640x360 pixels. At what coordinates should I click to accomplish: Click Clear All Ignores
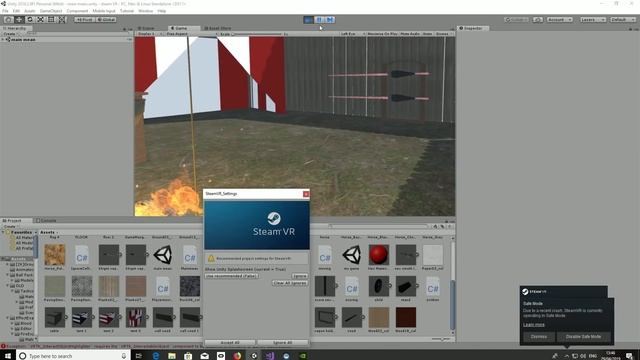[x=290, y=283]
